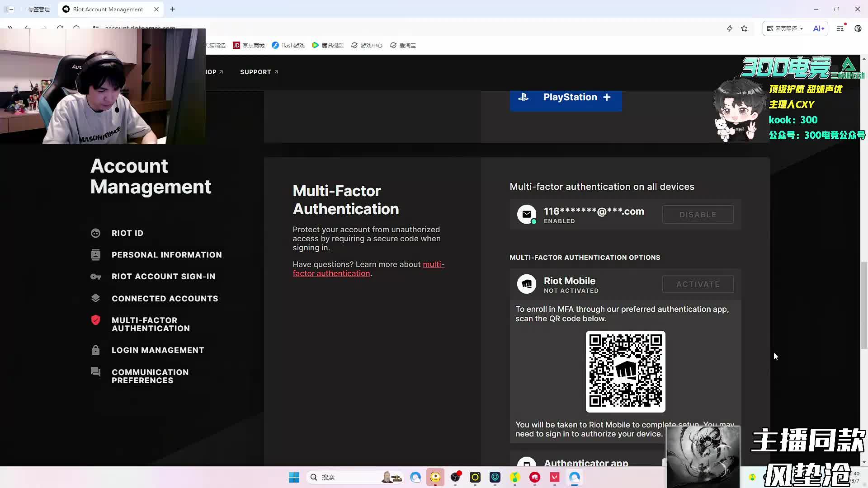Go to LOGIN MANAGEMENT section
The width and height of the screenshot is (868, 488).
pos(157,350)
